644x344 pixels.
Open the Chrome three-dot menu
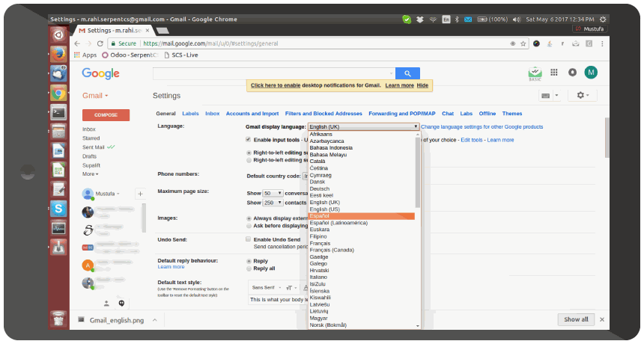(602, 43)
